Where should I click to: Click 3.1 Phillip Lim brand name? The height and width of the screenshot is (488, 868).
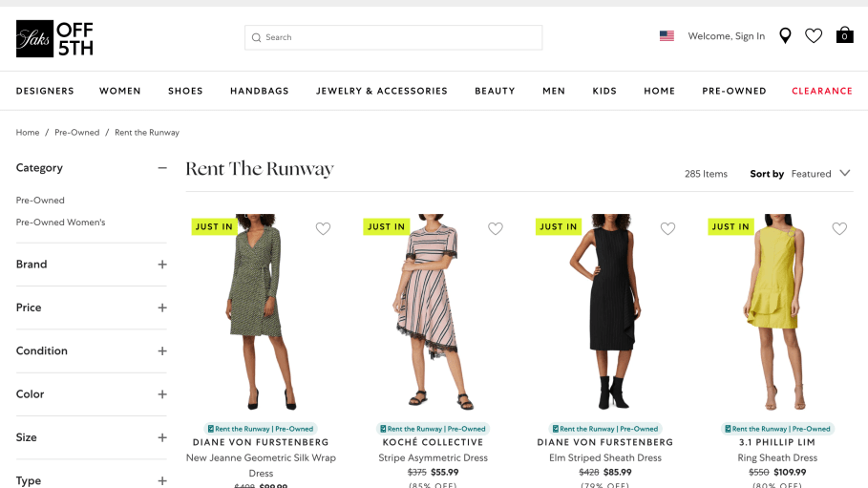777,442
